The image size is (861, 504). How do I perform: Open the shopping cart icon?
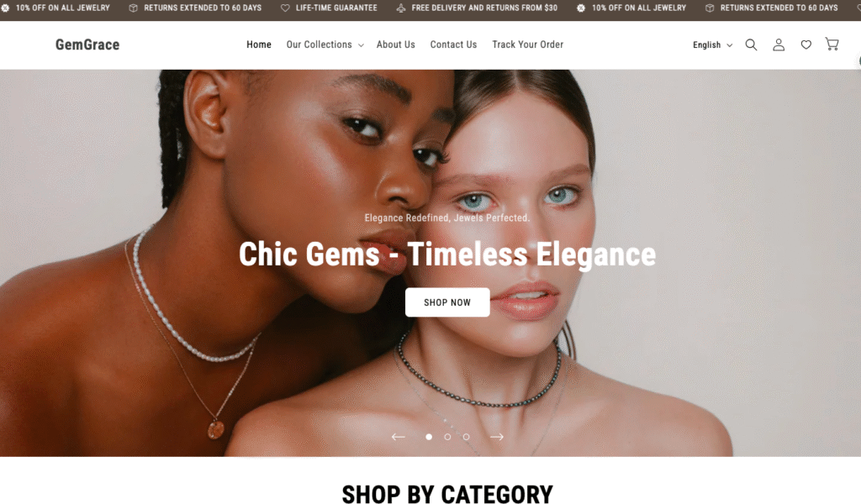[832, 45]
